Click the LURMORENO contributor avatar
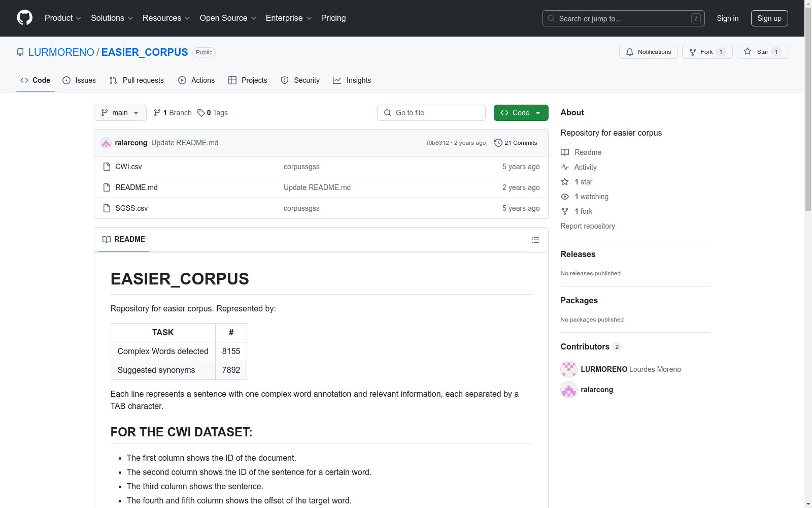The height and width of the screenshot is (508, 812). point(569,369)
